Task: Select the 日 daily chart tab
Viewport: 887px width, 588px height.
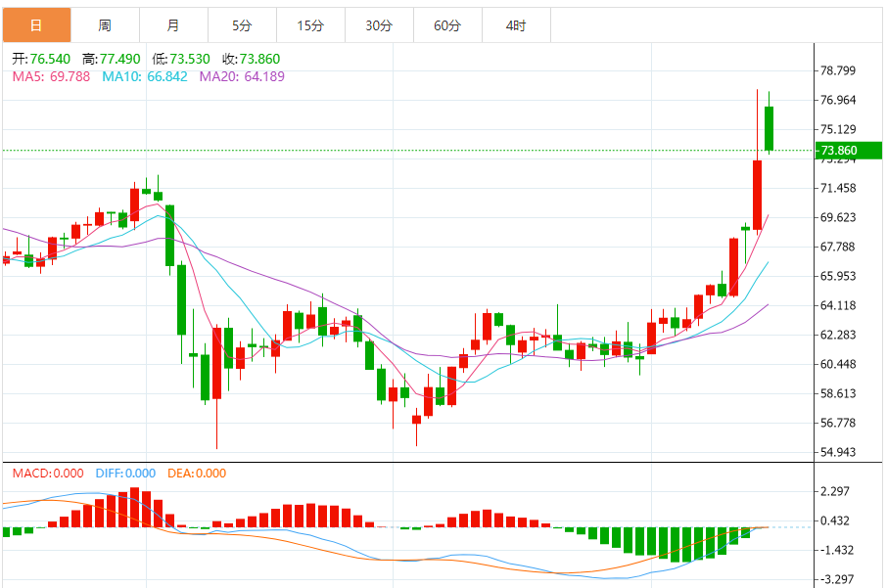Action: coord(37,25)
